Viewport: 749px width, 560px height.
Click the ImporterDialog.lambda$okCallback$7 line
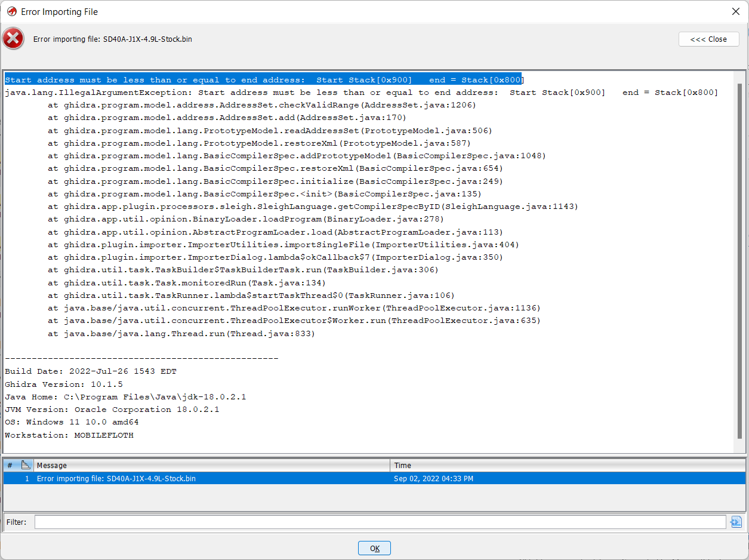coord(275,257)
